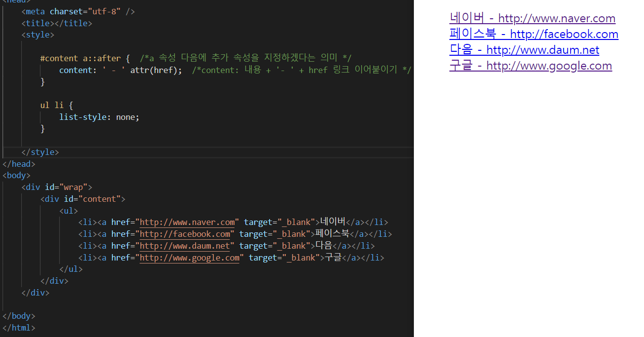Click the closing ul tag
The image size is (644, 337).
tap(71, 269)
